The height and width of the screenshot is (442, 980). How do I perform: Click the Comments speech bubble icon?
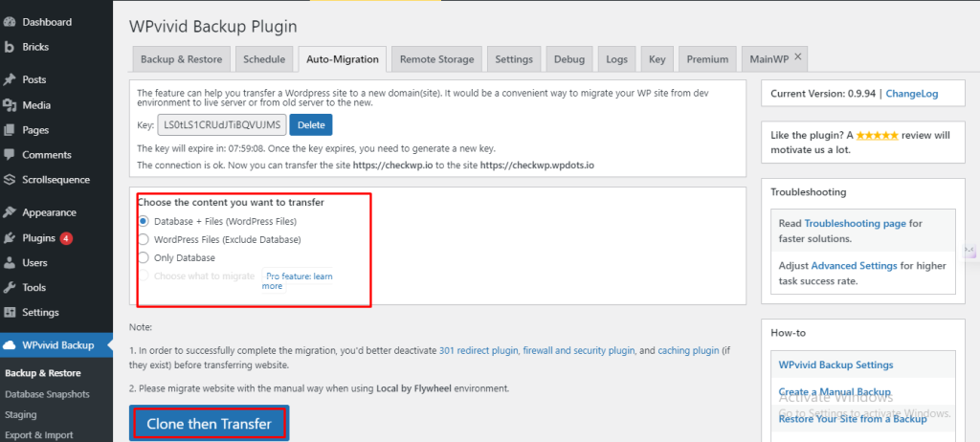pyautogui.click(x=10, y=154)
